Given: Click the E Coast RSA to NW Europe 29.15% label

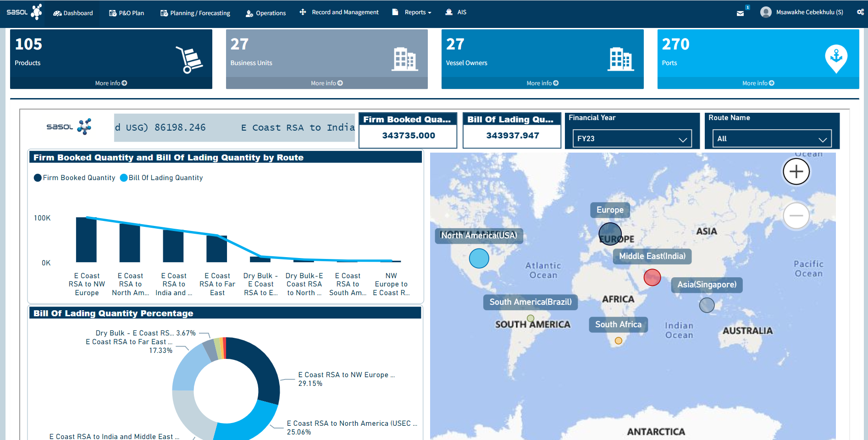Looking at the screenshot, I should pos(346,379).
